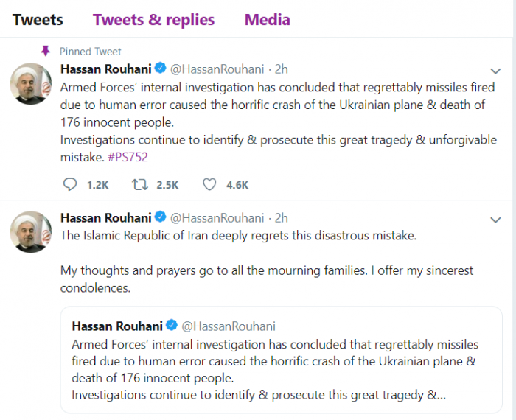
Task: Click the 2h timestamp on the second tweet
Action: (x=281, y=218)
